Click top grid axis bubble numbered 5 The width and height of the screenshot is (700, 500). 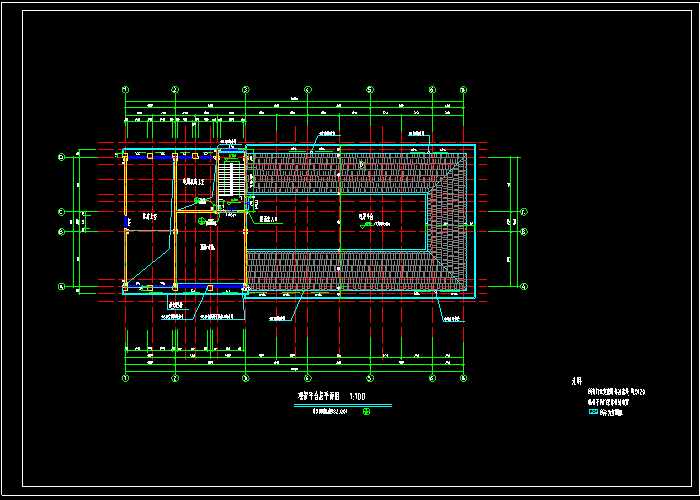[370, 90]
